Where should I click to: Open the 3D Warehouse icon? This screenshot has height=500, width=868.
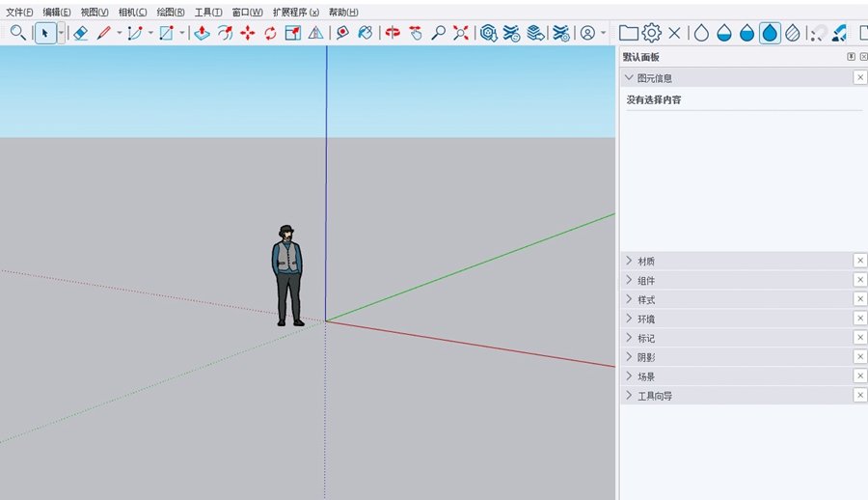[x=488, y=33]
